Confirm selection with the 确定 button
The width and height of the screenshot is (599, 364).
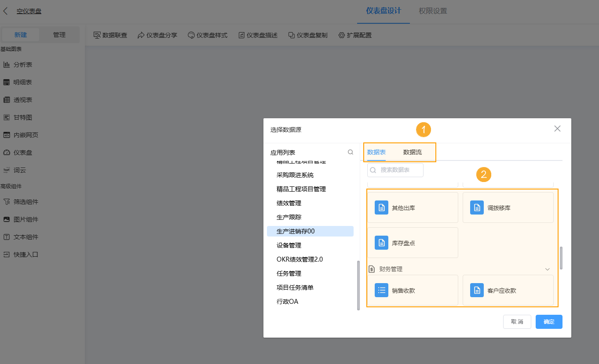click(548, 321)
